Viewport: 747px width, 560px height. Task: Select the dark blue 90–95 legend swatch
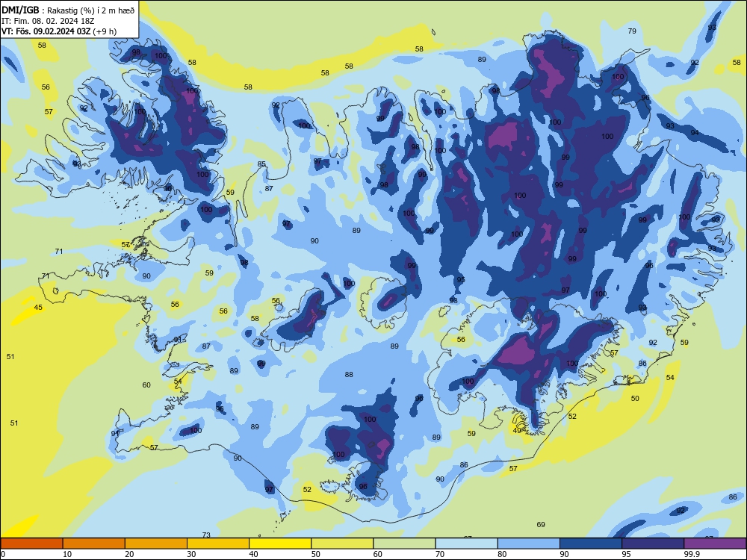pyautogui.click(x=591, y=544)
